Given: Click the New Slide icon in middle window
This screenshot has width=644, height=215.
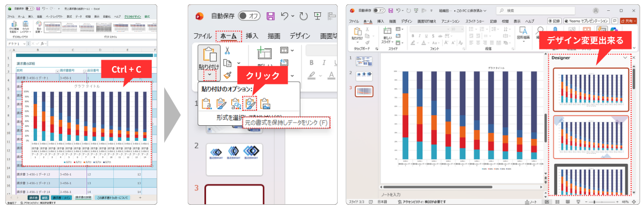Looking at the screenshot, I should [264, 54].
